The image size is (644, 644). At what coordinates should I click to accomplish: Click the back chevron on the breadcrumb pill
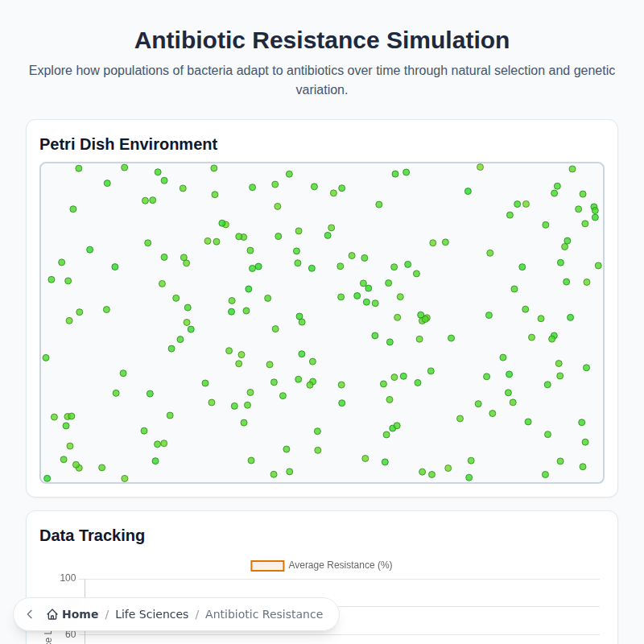[x=29, y=614]
